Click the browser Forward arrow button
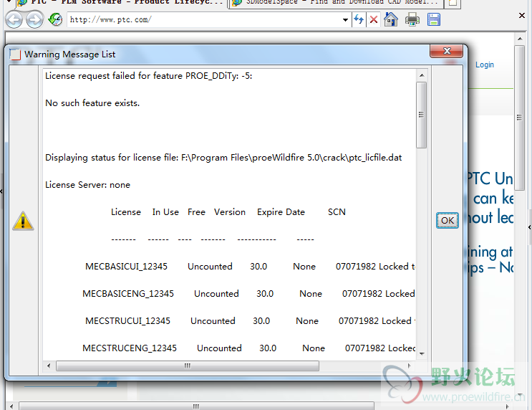Viewport: 532px width, 410px height. click(x=34, y=19)
